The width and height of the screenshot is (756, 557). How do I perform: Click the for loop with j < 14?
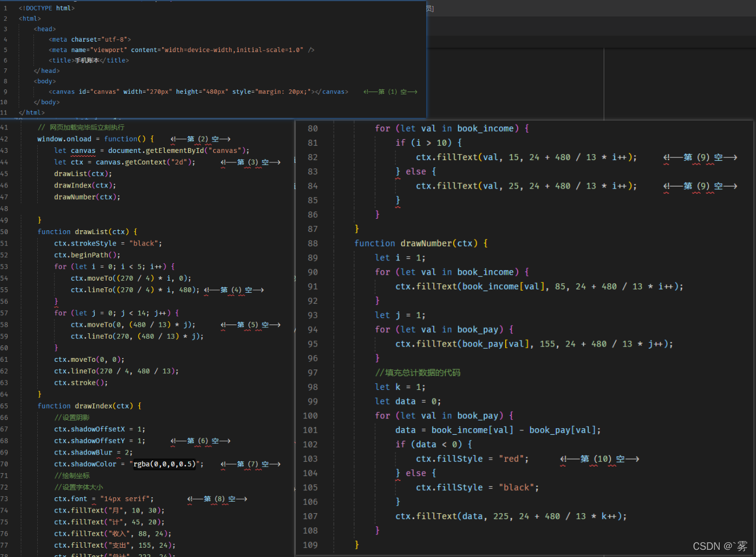[x=116, y=312]
